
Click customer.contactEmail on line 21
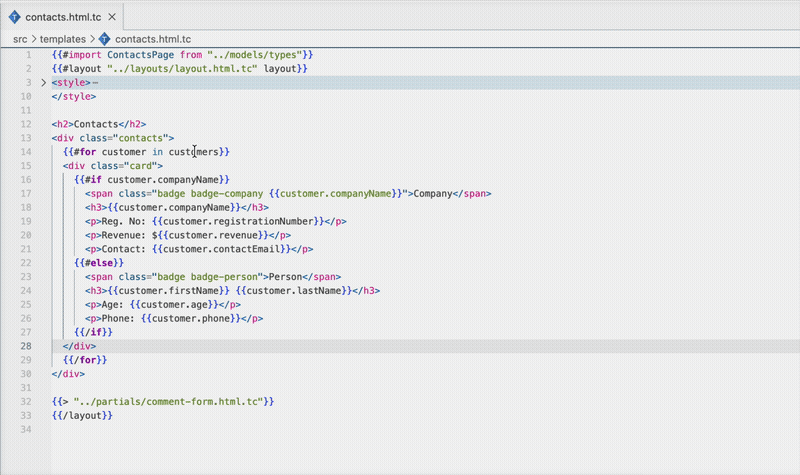coord(221,249)
